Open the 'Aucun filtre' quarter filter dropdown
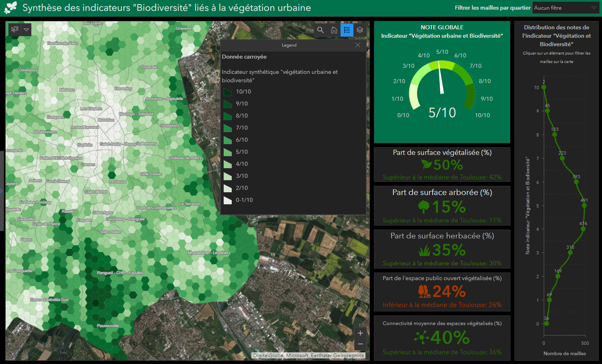Image resolution: width=602 pixels, height=364 pixels. [565, 7]
